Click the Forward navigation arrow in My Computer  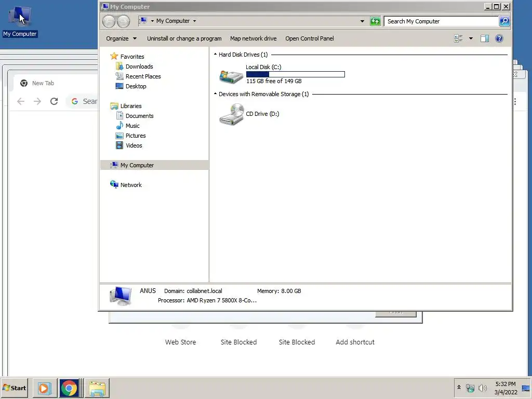(124, 21)
